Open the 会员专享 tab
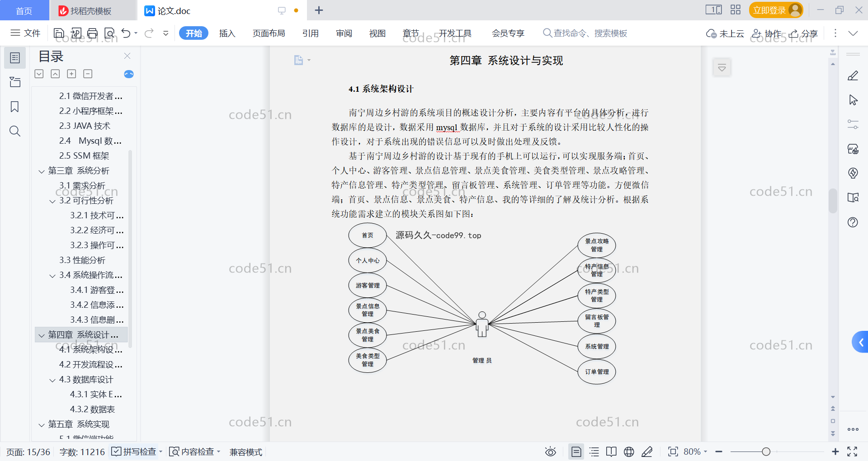 pyautogui.click(x=508, y=33)
